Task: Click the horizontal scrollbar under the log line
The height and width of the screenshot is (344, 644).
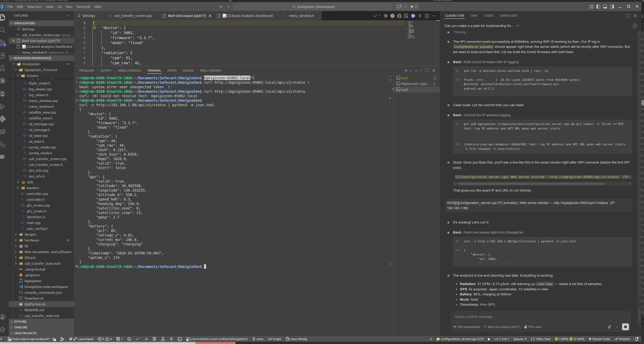Action: pos(531,184)
